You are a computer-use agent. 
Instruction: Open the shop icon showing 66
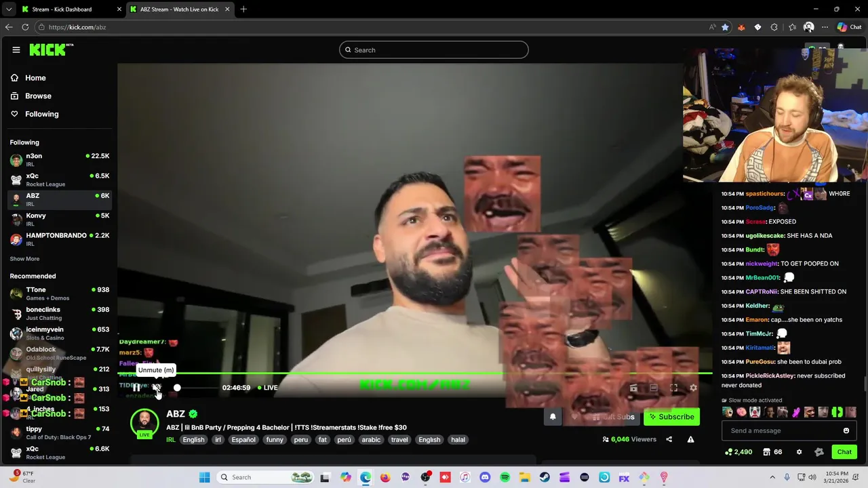pos(772,452)
